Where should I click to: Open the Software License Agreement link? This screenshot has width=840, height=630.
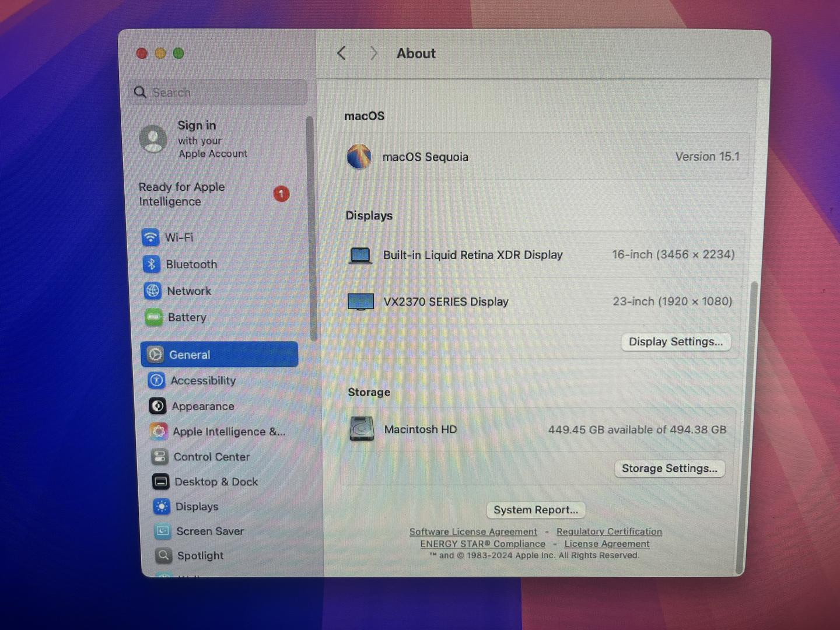coord(473,531)
